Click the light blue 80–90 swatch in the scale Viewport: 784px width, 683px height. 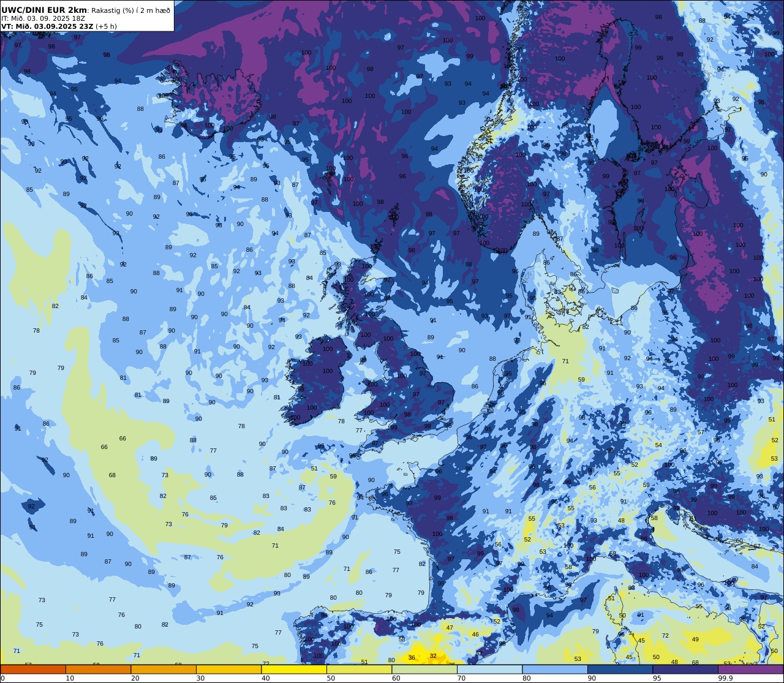click(555, 669)
